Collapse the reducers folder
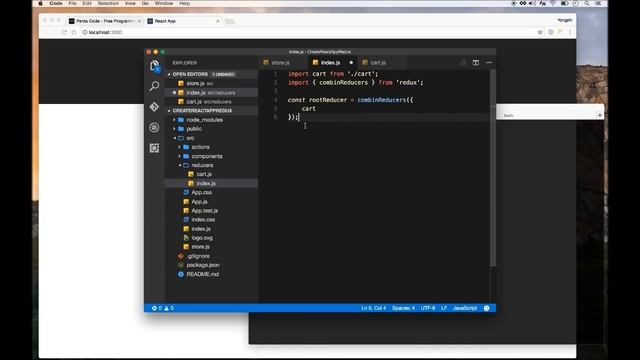 coord(211,165)
